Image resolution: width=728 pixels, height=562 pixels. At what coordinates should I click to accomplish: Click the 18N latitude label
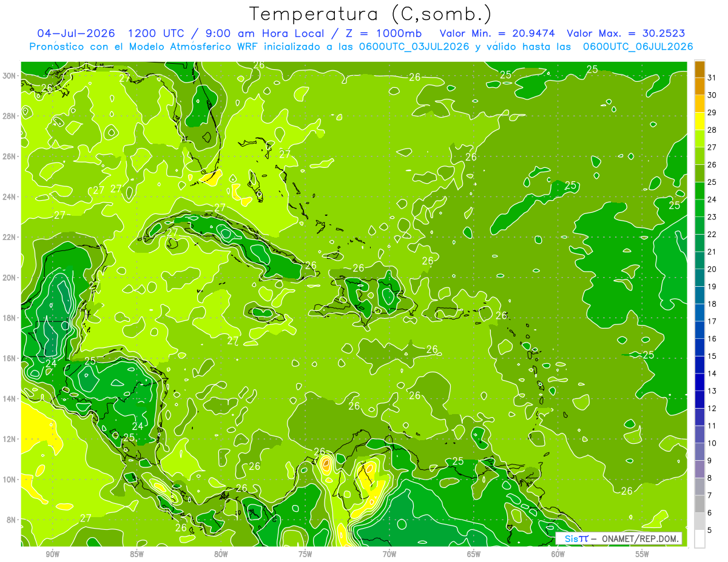click(x=9, y=318)
